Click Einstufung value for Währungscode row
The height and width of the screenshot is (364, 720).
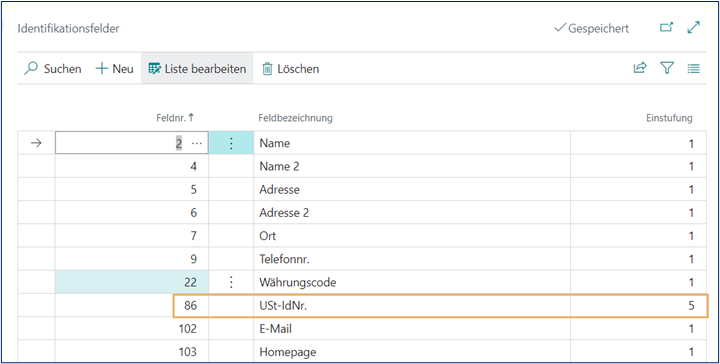(638, 283)
